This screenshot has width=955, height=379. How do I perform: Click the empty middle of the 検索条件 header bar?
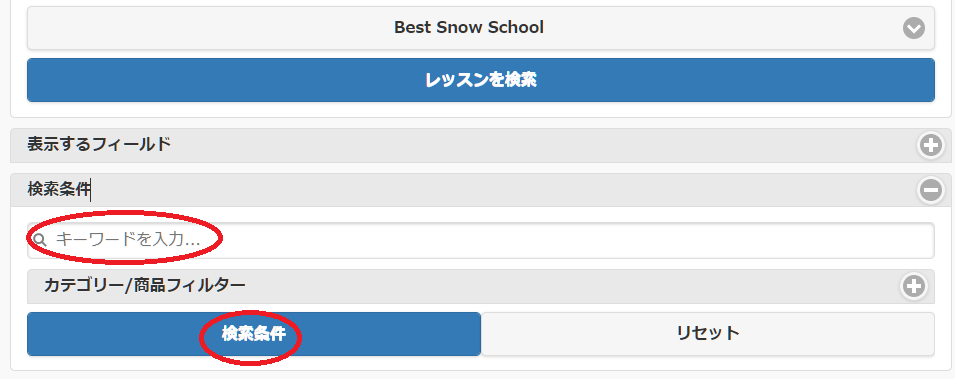506,190
